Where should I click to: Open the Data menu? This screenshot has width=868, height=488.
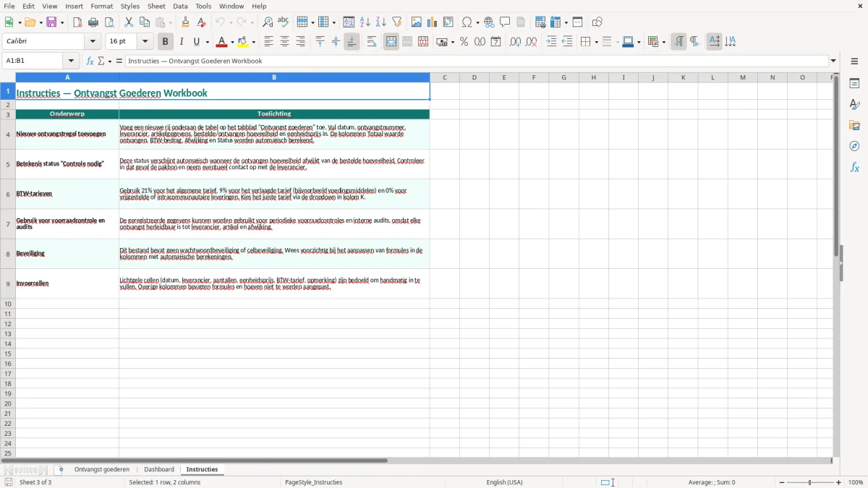180,6
